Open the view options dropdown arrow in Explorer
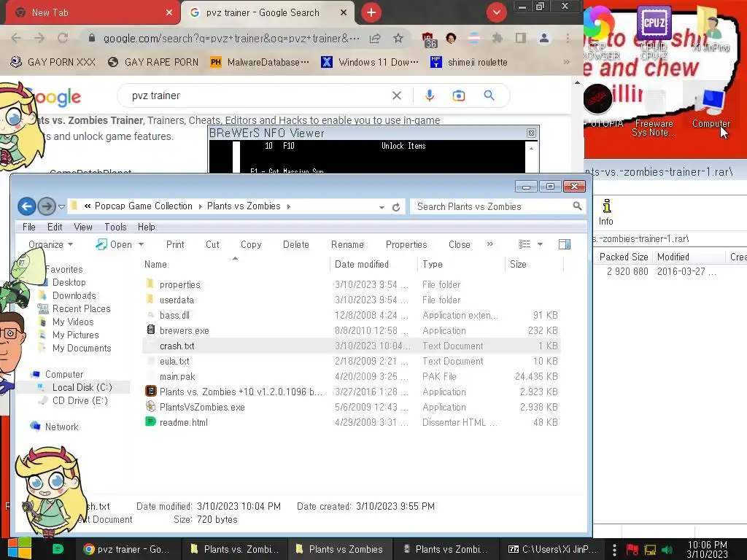Image resolution: width=747 pixels, height=560 pixels. pos(541,244)
